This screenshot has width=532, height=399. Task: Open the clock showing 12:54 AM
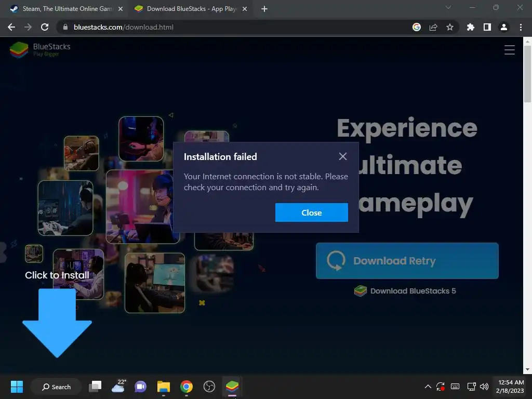[511, 387]
